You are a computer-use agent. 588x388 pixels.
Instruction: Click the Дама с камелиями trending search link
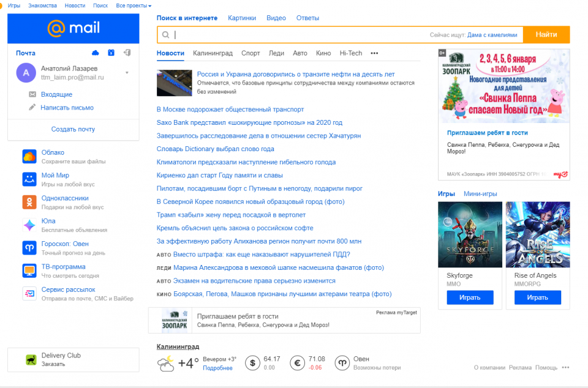(492, 35)
